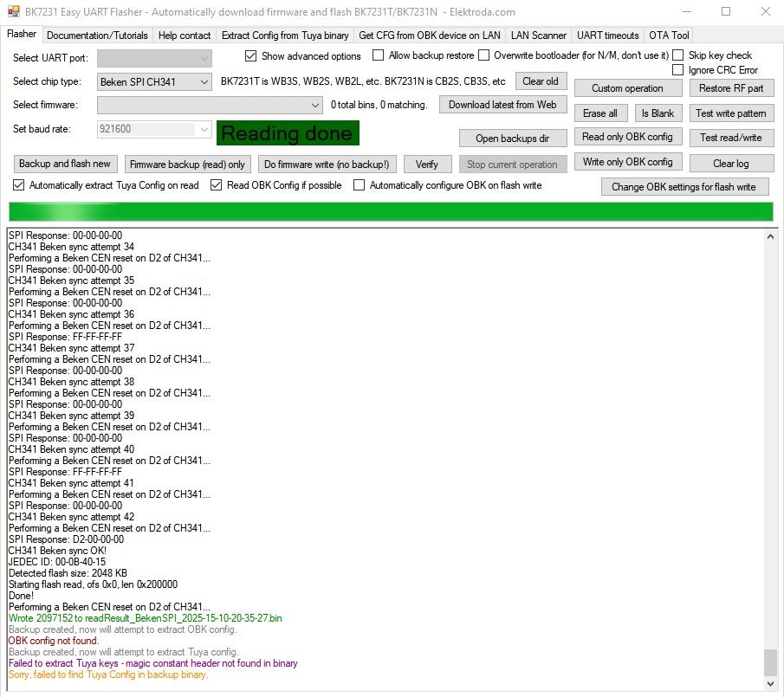Click the '0 total bins, 0 matching.' label
This screenshot has width=784, height=697.
[x=379, y=105]
